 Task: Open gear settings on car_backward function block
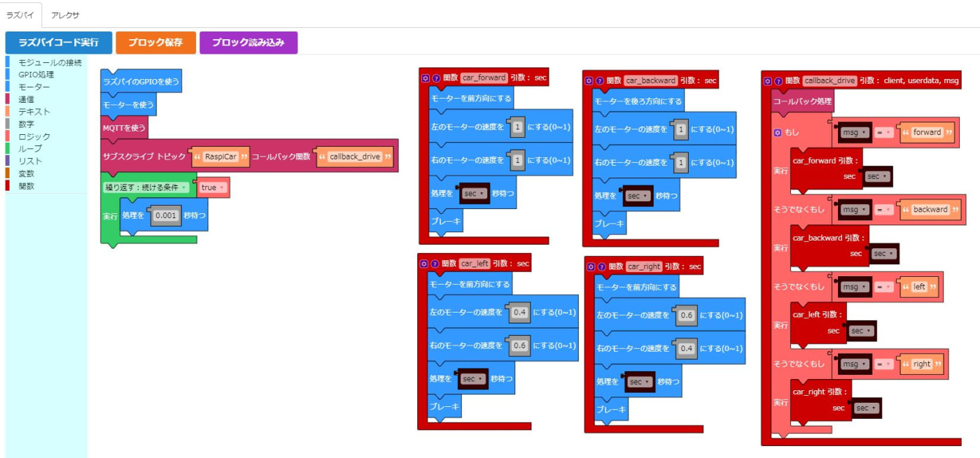(589, 81)
